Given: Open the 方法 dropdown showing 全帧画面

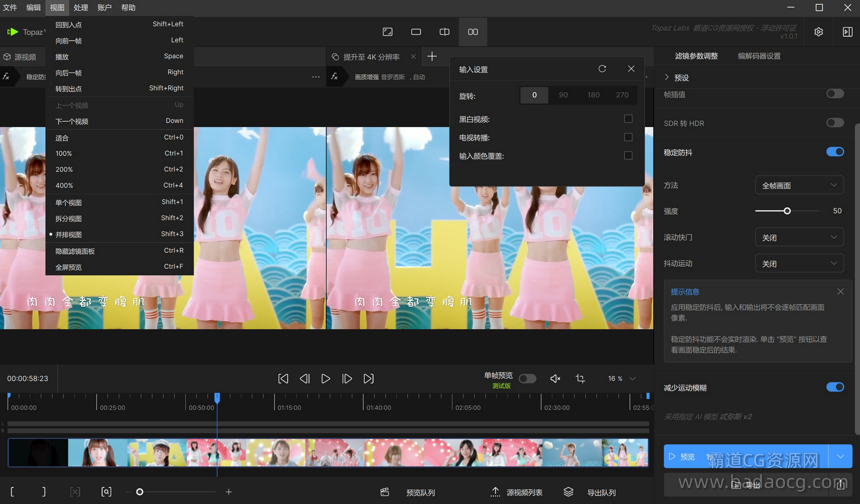Looking at the screenshot, I should [x=799, y=185].
